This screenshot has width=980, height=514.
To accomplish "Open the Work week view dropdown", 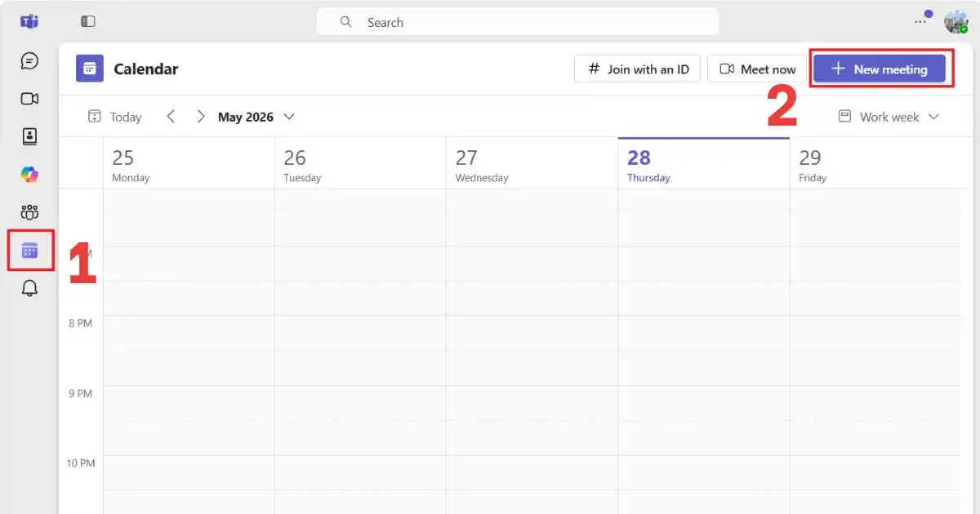I will click(889, 117).
